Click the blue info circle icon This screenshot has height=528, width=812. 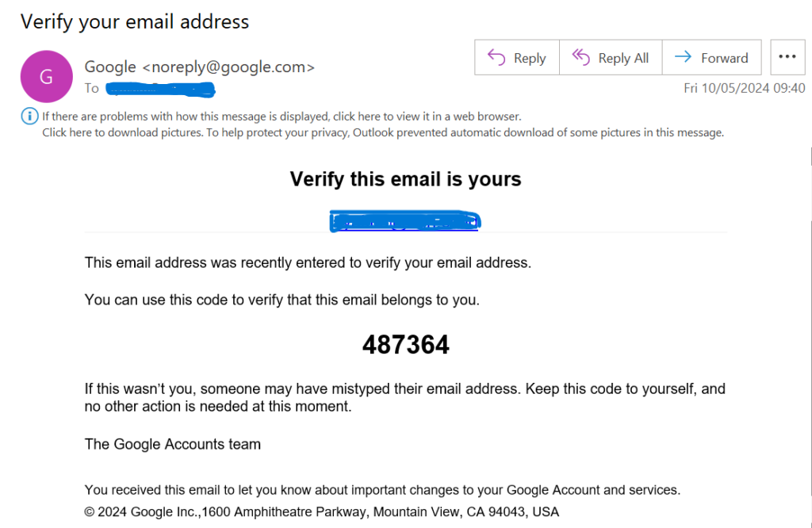pos(29,116)
